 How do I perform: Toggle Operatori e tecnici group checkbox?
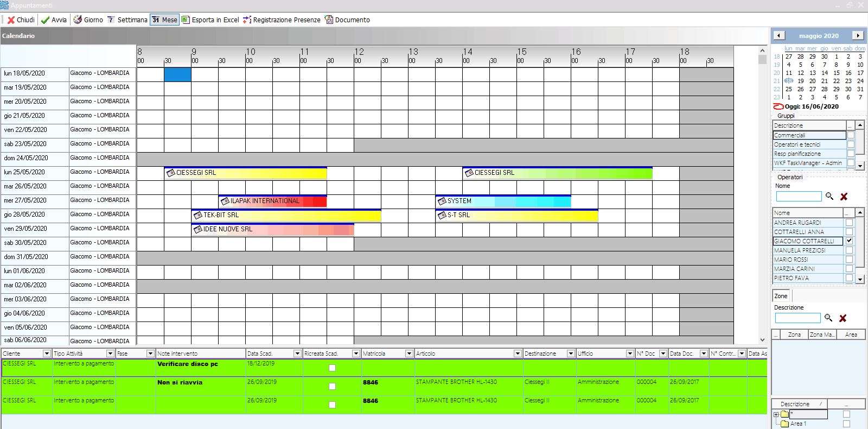851,144
